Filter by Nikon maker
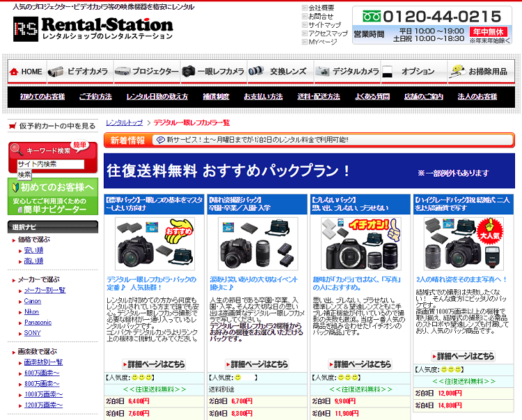This screenshot has width=522, height=420. click(31, 312)
